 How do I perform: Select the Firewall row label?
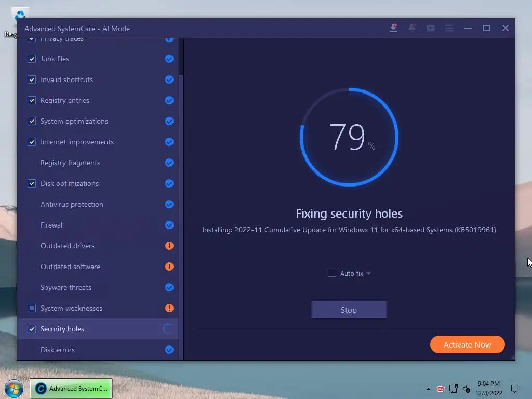[52, 225]
